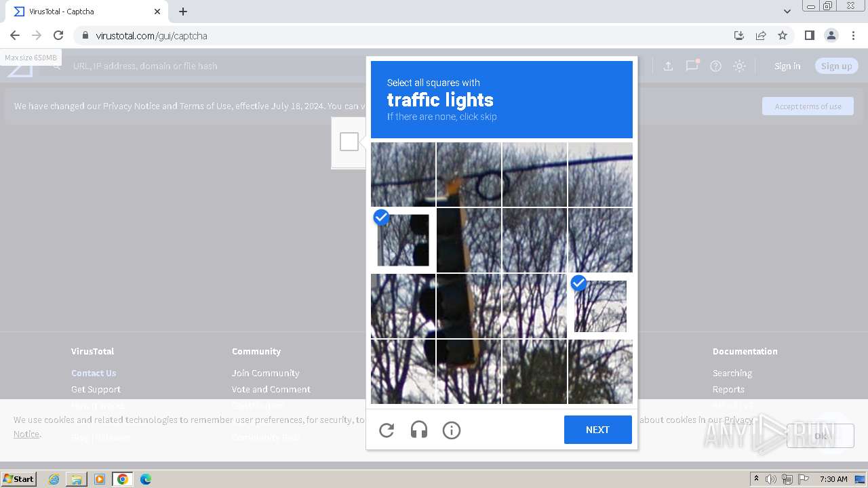Image resolution: width=868 pixels, height=488 pixels.
Task: Toggle the light/dark theme icon
Action: coord(739,66)
